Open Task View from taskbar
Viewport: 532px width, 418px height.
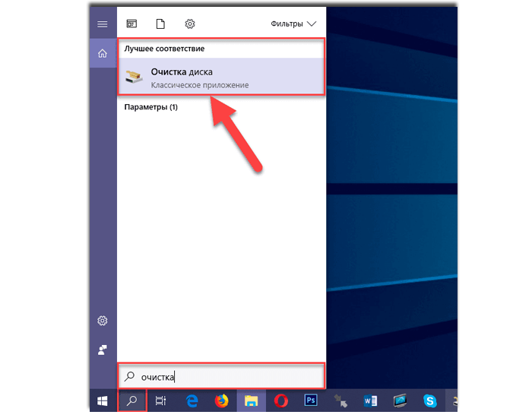(161, 400)
